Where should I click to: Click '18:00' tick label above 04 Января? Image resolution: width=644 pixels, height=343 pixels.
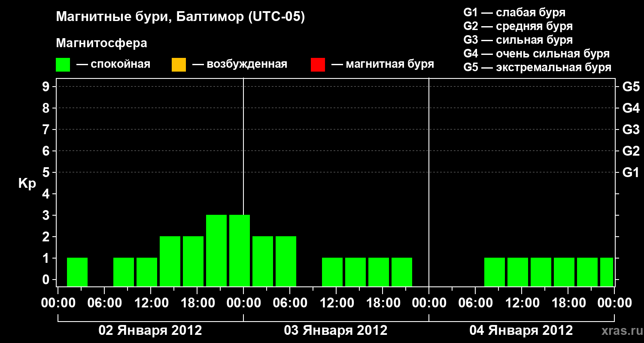[568, 303]
